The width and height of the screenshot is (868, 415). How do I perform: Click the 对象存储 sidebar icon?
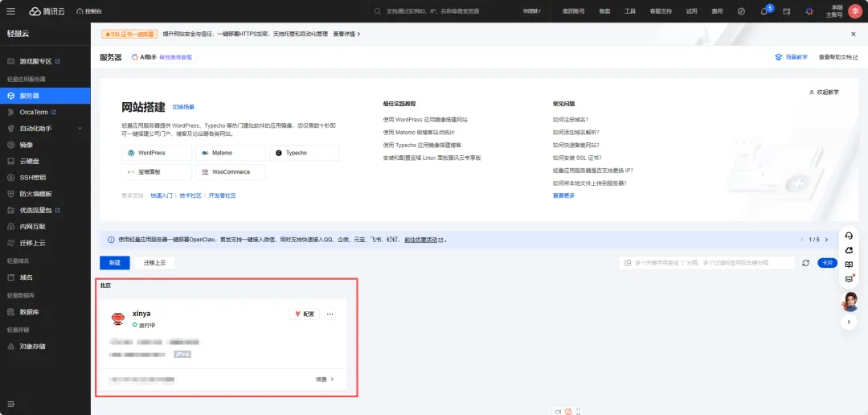click(10, 347)
